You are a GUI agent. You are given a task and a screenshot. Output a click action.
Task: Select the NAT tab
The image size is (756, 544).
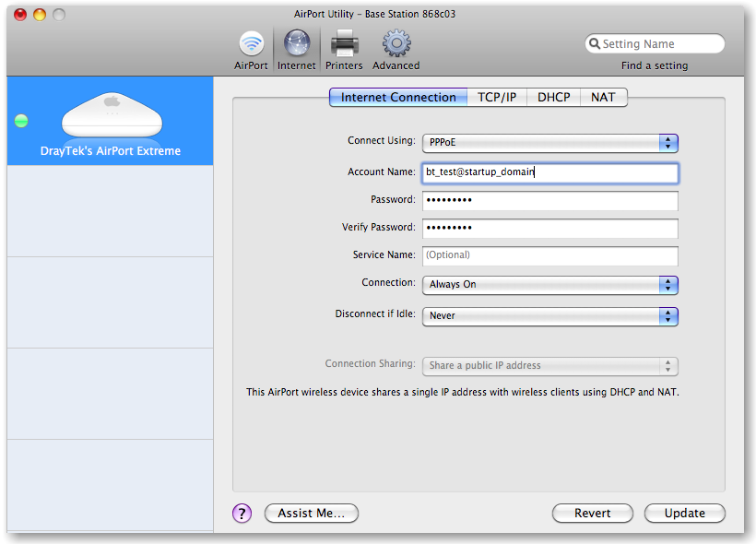click(x=604, y=96)
